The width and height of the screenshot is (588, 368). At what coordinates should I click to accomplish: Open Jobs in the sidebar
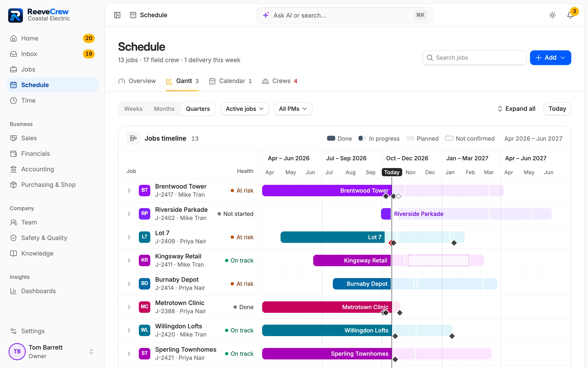point(52,69)
